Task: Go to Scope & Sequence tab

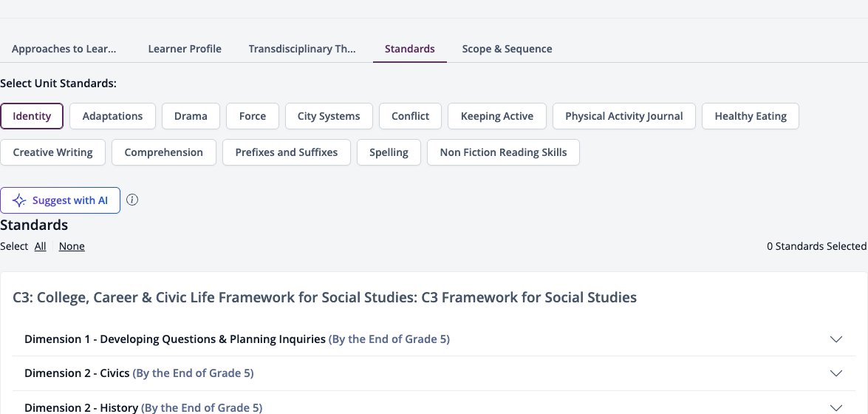Action: click(x=507, y=49)
